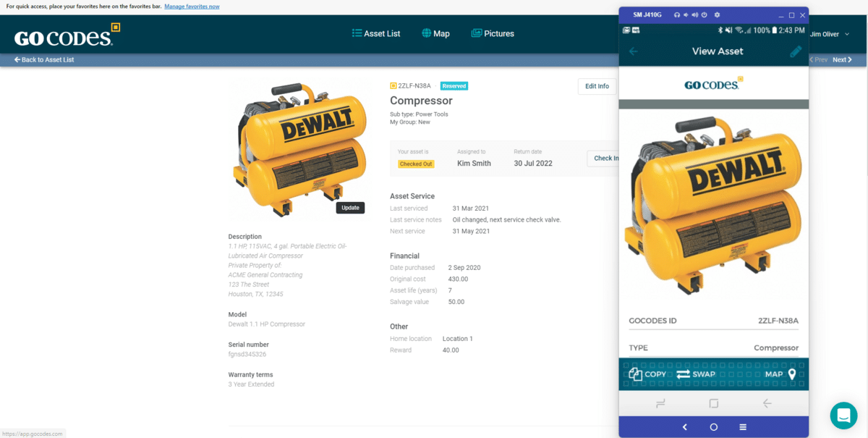Screen dimensions: 868x438
Task: Go to the Map tab in header
Action: pos(435,34)
